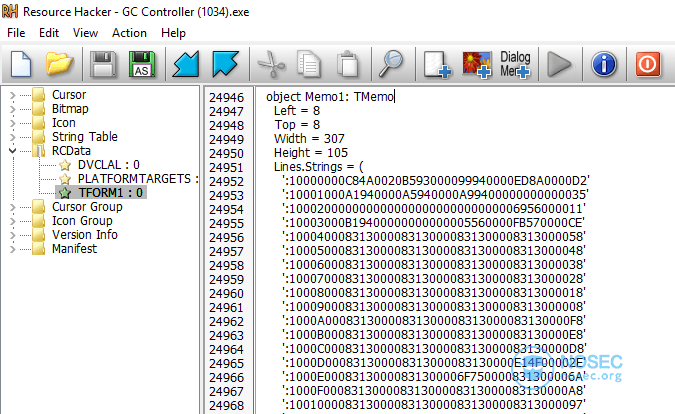Select the TFORM1 : 0 resource
This screenshot has height=414, width=675.
pyautogui.click(x=110, y=193)
